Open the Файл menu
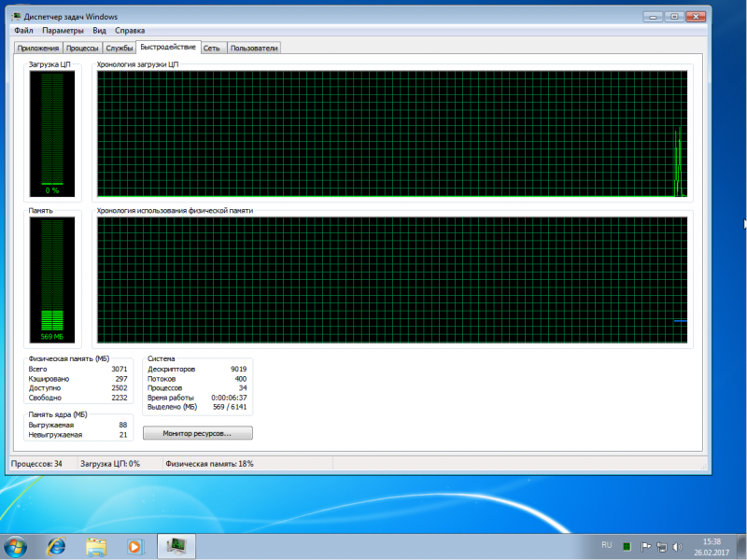The height and width of the screenshot is (560, 747). [x=23, y=31]
